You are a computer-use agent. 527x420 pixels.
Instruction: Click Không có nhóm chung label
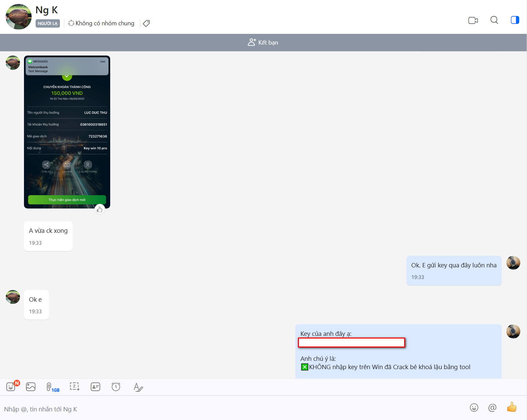coord(101,23)
